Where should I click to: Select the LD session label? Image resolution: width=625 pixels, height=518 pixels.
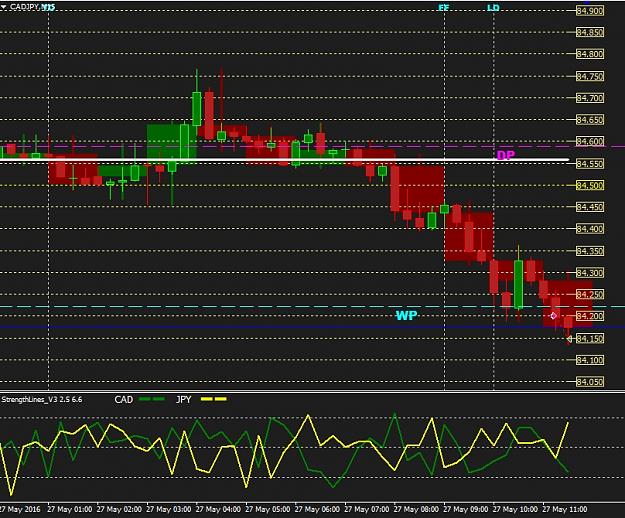tap(493, 8)
